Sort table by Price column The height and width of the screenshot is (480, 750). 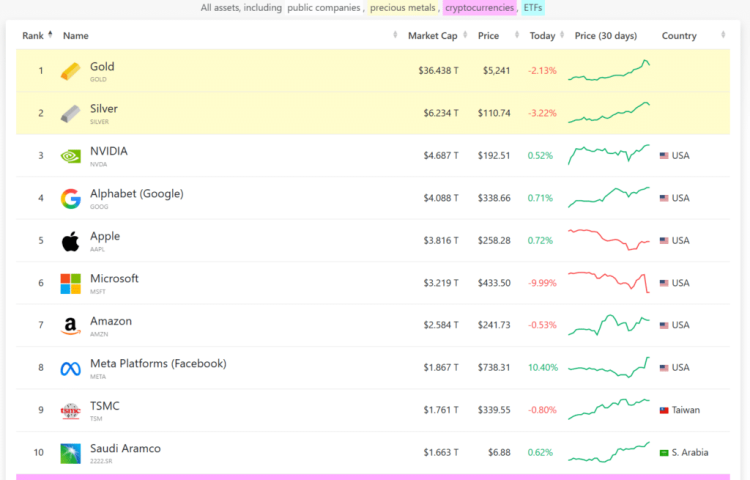point(488,36)
